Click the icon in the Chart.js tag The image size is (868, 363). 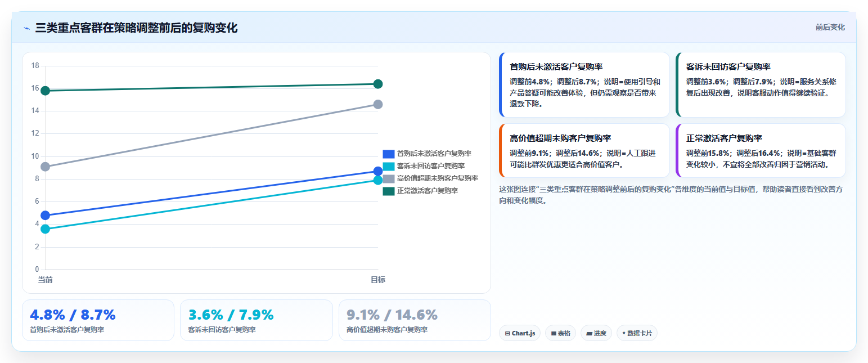(507, 334)
